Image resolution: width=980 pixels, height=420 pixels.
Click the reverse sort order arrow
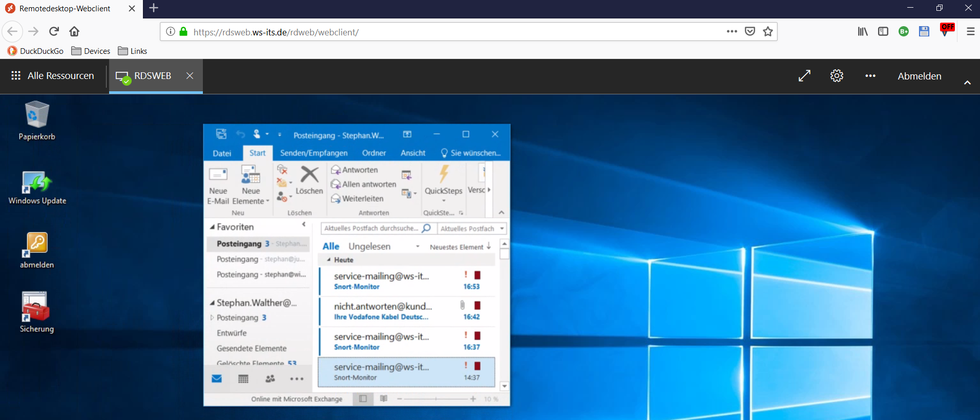point(489,246)
